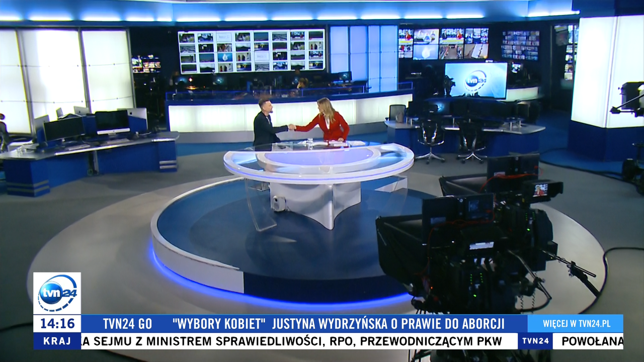
Task: Click the small TVN24 ticker separator badge
Action: tap(535, 341)
